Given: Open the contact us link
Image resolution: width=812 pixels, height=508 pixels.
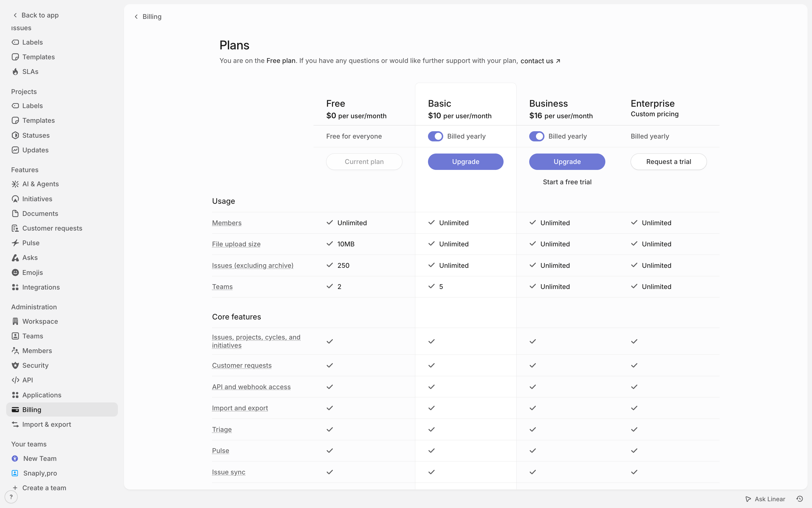Looking at the screenshot, I should [x=540, y=61].
